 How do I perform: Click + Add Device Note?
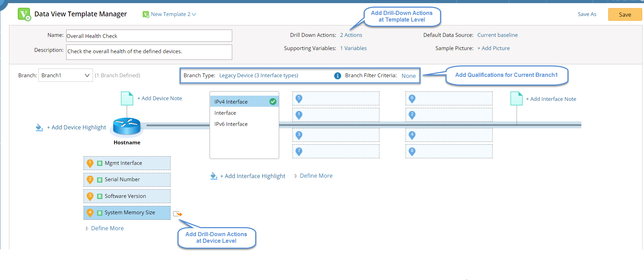159,98
